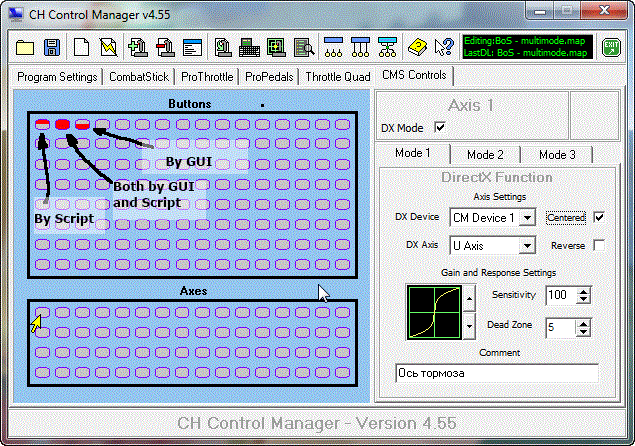Increase the Sensitivity value with the up arrow
This screenshot has height=446, width=635.
(x=583, y=292)
